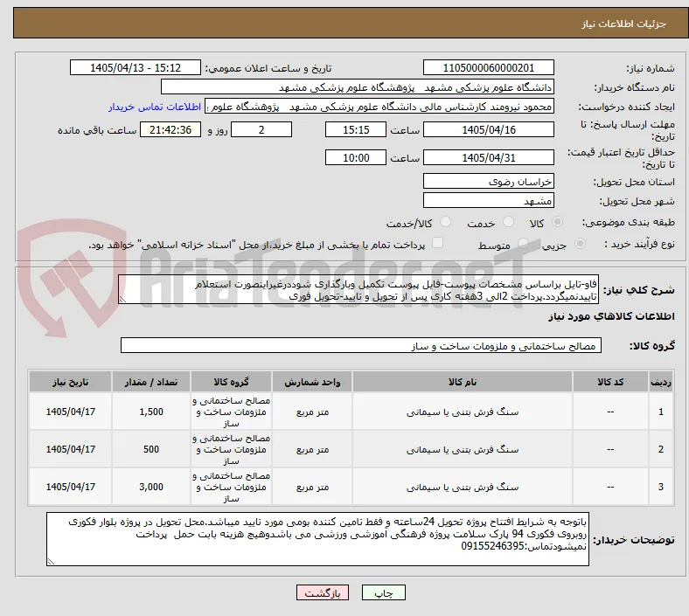
Task: Click the جزئیات اطلاعات نیاز header title
Action: click(624, 24)
